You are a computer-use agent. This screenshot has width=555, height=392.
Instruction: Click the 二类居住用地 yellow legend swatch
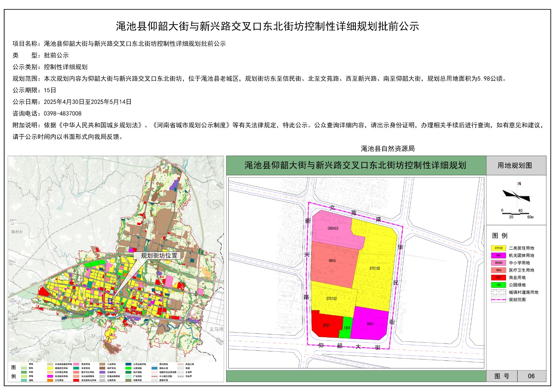click(x=498, y=248)
